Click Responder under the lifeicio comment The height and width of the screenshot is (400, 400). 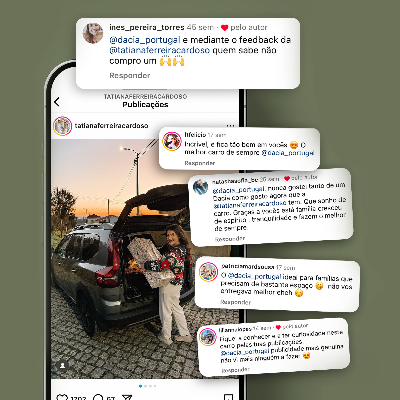click(x=200, y=163)
